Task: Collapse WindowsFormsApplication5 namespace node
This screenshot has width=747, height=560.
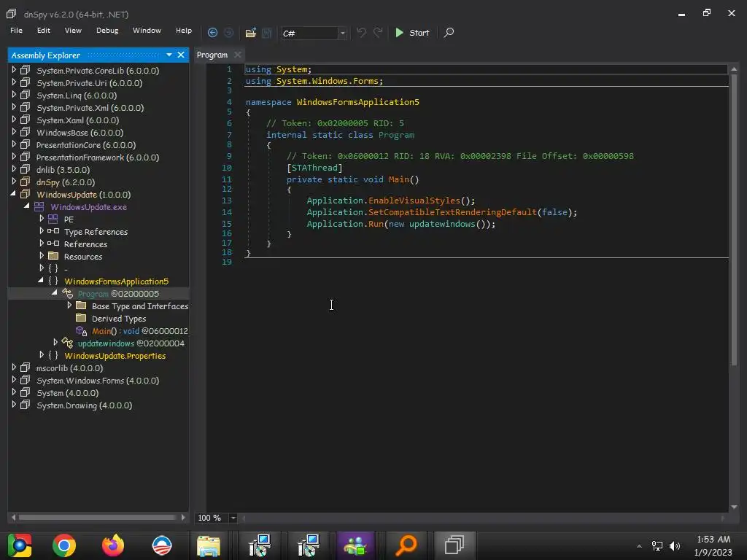Action: click(x=41, y=281)
